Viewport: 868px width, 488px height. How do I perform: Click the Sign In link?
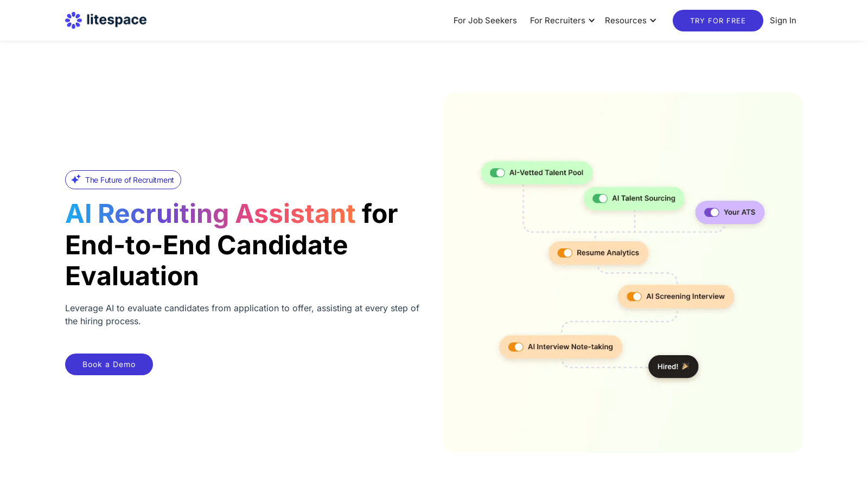[783, 21]
